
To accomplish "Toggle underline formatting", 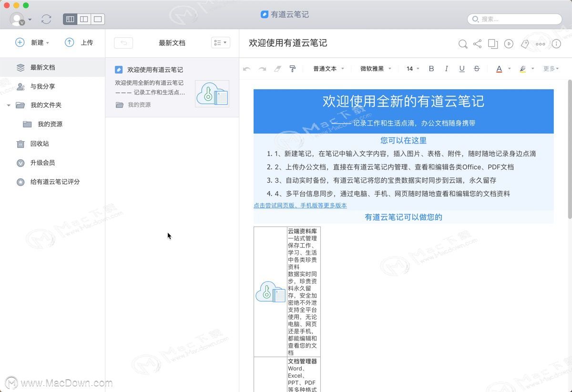I will pyautogui.click(x=462, y=69).
